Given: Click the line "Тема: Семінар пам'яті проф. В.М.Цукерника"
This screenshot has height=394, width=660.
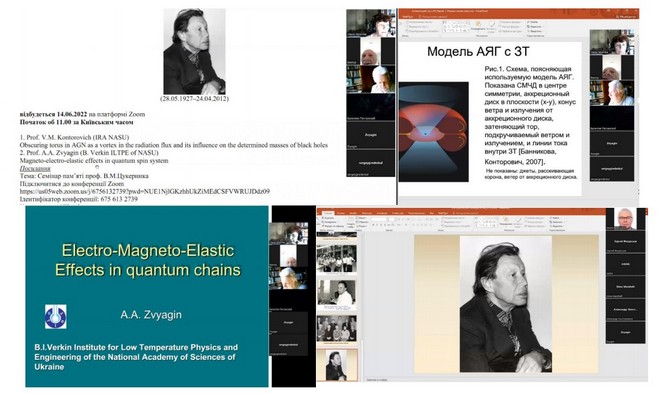Looking at the screenshot, I should [x=84, y=176].
